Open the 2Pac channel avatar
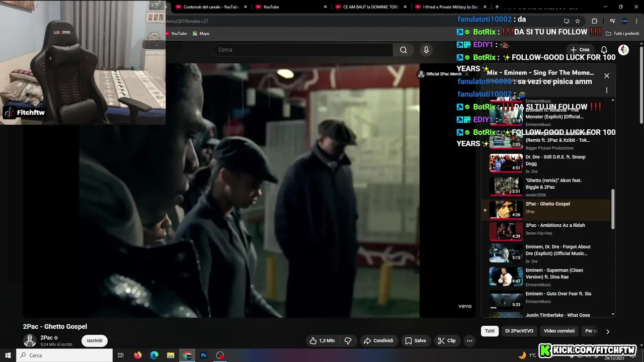The image size is (644, 362). point(30,340)
